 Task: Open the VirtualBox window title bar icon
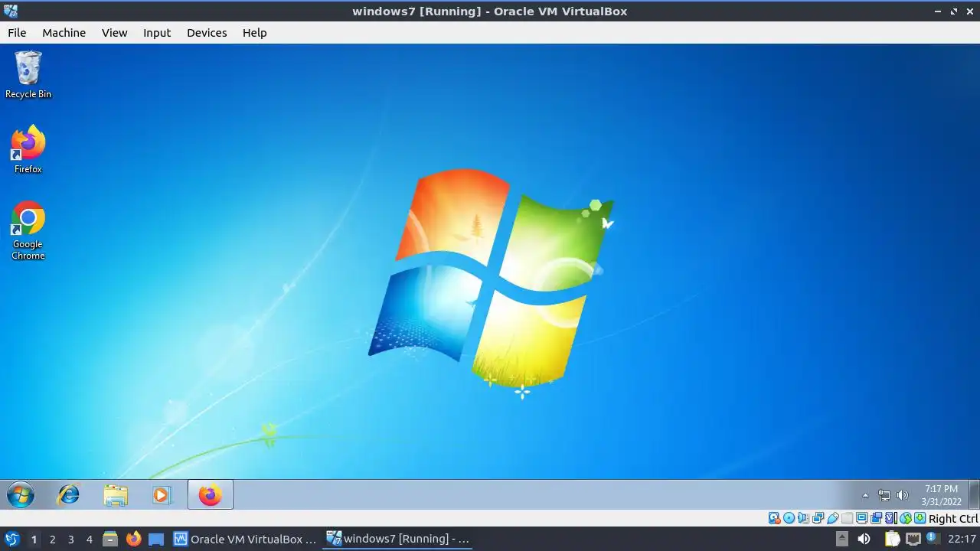pos(10,11)
